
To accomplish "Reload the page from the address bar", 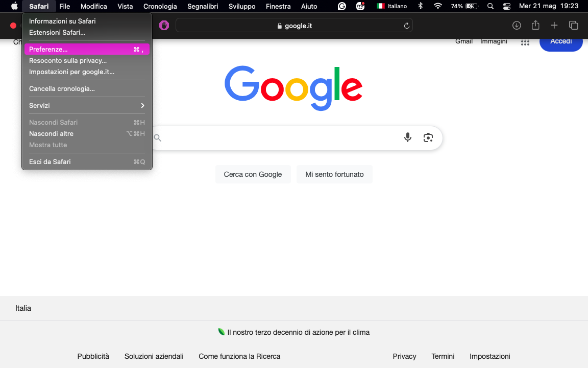I will pyautogui.click(x=406, y=25).
